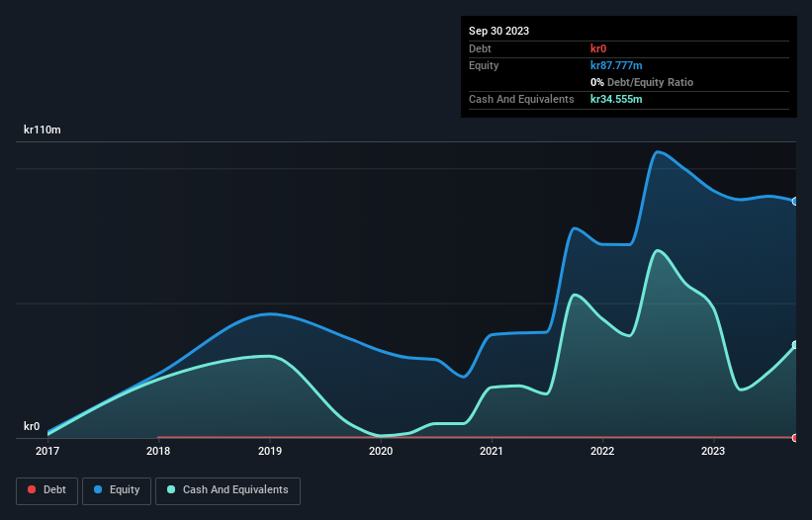Click the Equity row label in tooltip
Screen dimensions: 812x520
click(x=484, y=65)
